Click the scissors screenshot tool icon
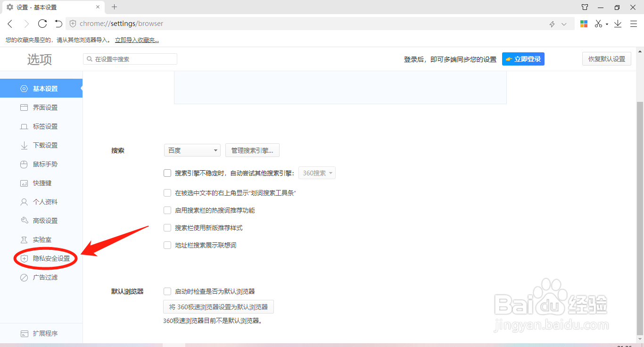The width and height of the screenshot is (644, 347). tap(599, 24)
